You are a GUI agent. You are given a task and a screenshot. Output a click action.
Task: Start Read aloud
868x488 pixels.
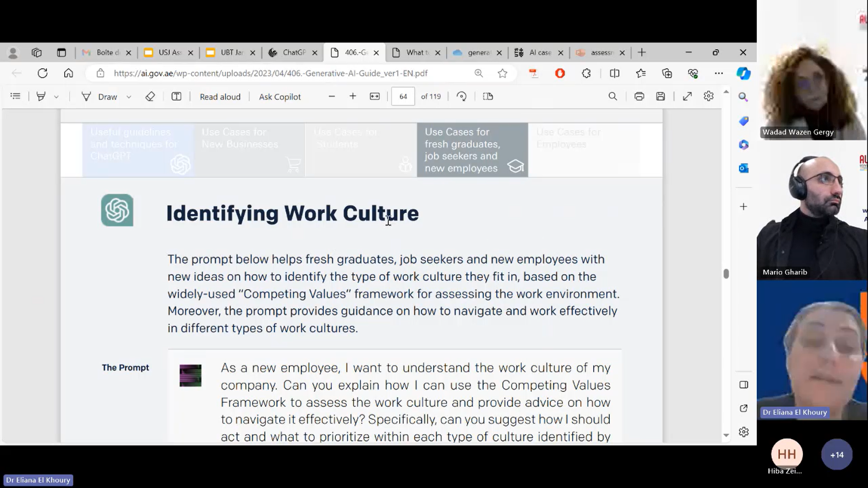[220, 97]
